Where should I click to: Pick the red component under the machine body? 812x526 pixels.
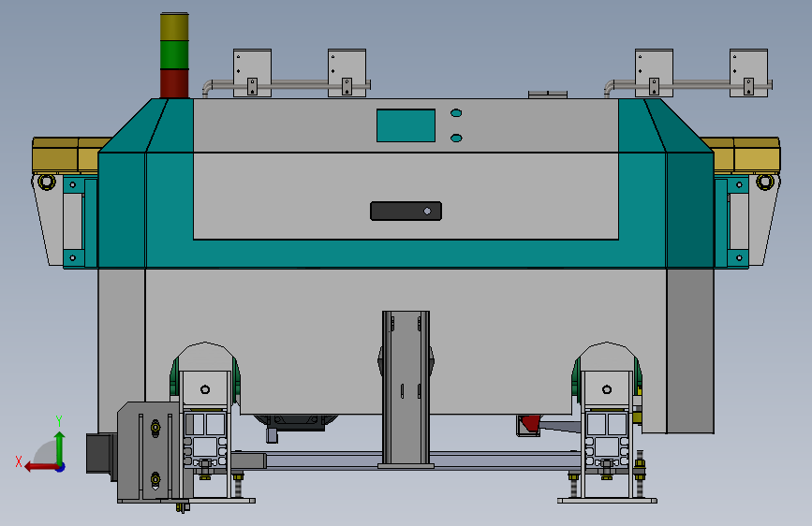pos(530,423)
